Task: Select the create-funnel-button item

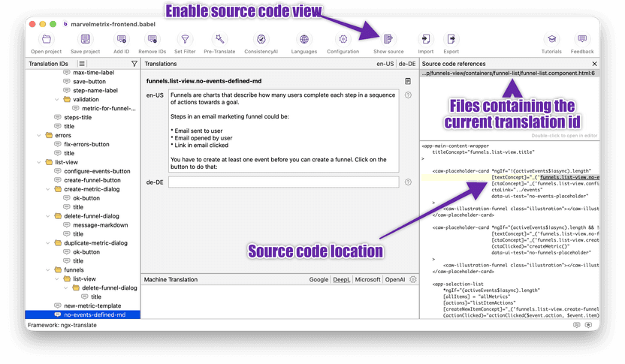Action: tap(92, 180)
